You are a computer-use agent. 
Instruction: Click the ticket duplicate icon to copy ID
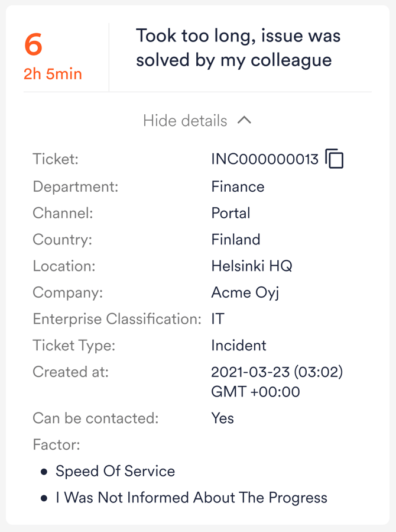coord(335,158)
